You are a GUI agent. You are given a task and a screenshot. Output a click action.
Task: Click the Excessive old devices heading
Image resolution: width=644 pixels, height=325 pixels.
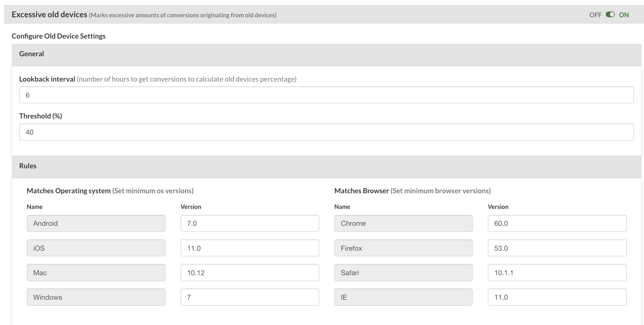pos(49,14)
